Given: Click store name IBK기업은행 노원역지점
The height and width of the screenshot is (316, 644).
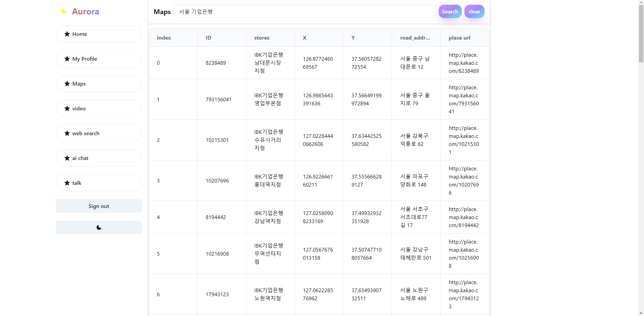Looking at the screenshot, I should [x=269, y=294].
